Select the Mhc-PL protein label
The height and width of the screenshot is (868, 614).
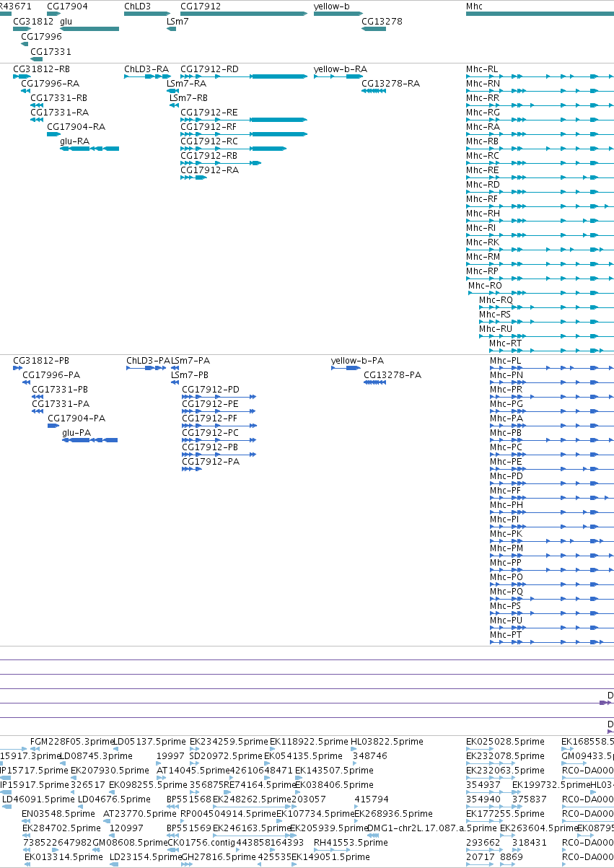point(506,361)
